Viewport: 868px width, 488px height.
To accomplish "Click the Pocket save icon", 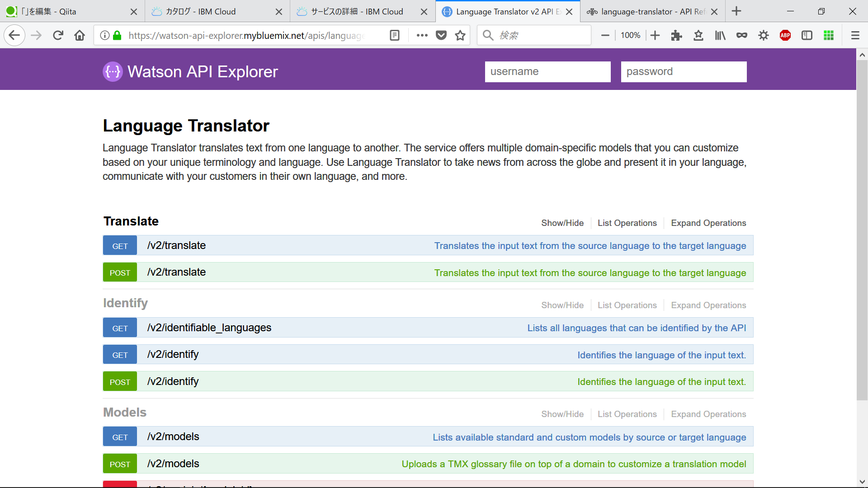I will click(x=441, y=35).
